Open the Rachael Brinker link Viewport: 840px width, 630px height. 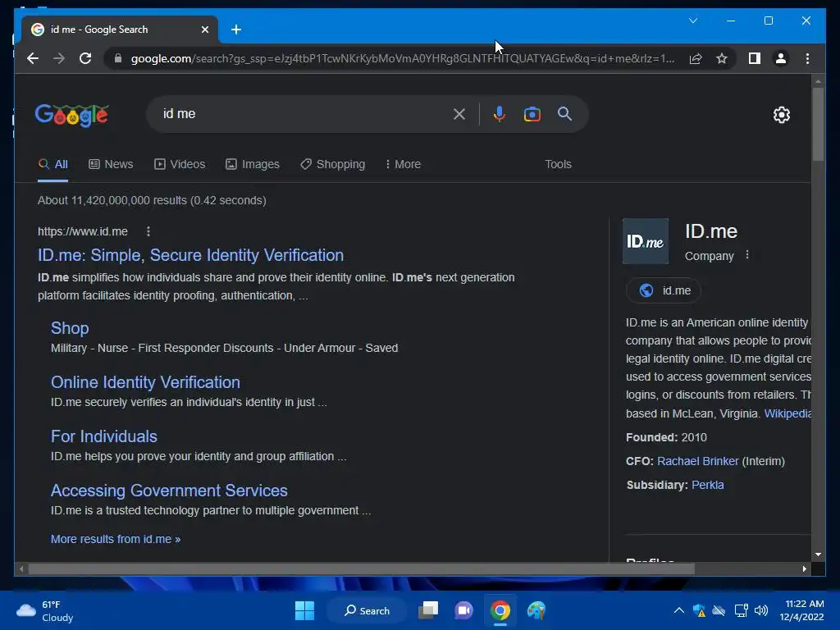697,461
